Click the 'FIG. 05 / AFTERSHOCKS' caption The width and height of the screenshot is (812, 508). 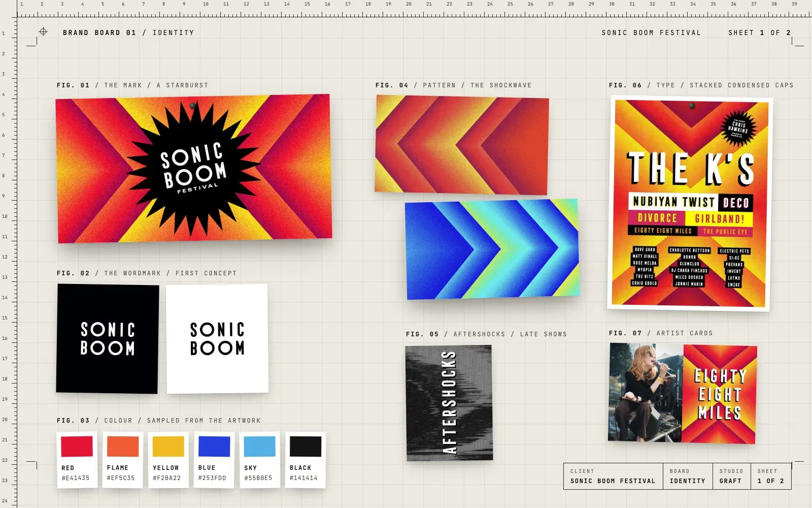click(486, 334)
